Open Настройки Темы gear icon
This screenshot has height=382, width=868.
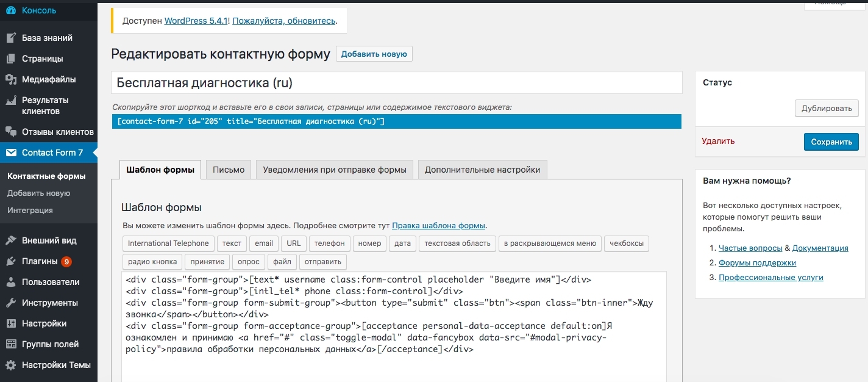(11, 365)
